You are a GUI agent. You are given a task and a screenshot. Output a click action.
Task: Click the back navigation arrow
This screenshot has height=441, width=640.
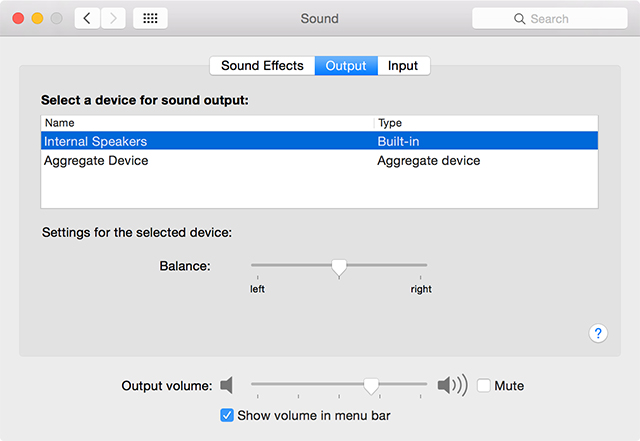tap(87, 18)
